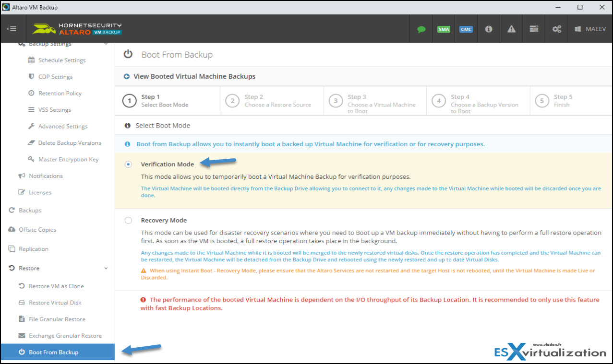Click the shield icon beside CDP Settings
Image resolution: width=613 pixels, height=364 pixels.
[x=31, y=77]
